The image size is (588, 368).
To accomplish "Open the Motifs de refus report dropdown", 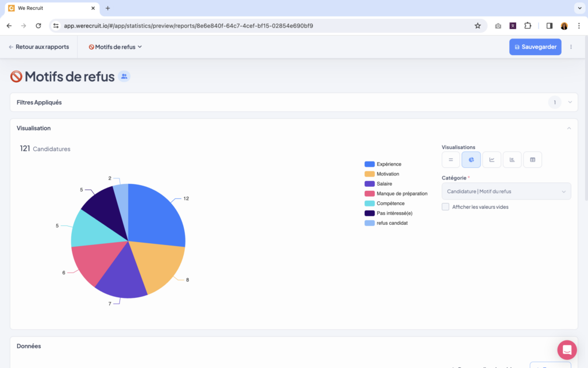I will pos(115,47).
